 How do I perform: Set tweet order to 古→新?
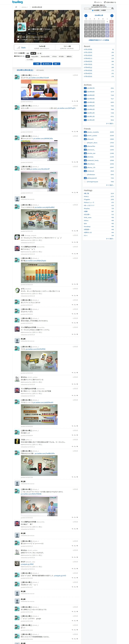click(x=39, y=53)
